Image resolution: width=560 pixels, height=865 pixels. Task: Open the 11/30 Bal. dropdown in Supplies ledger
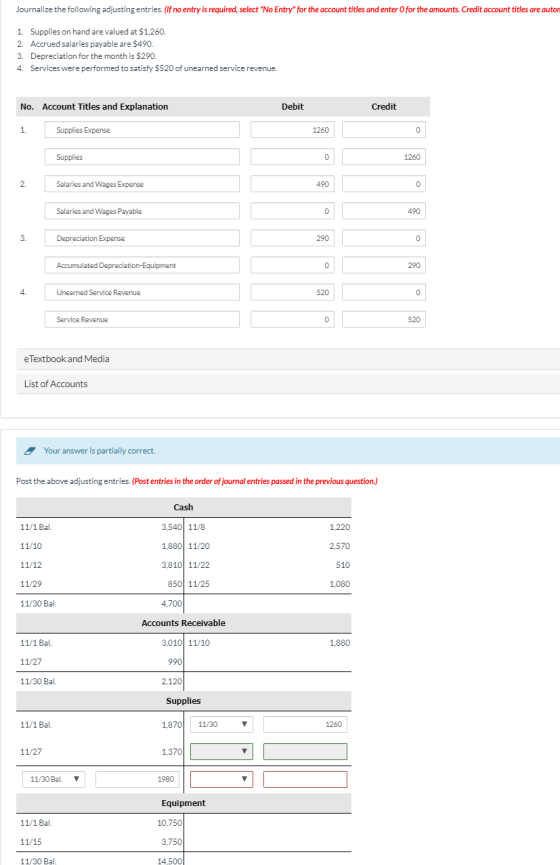tap(54, 779)
